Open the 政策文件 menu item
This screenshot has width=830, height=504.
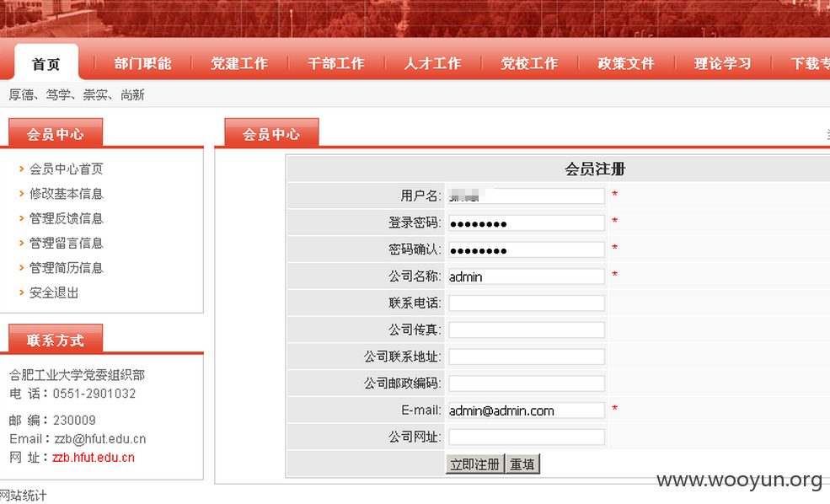coord(626,63)
